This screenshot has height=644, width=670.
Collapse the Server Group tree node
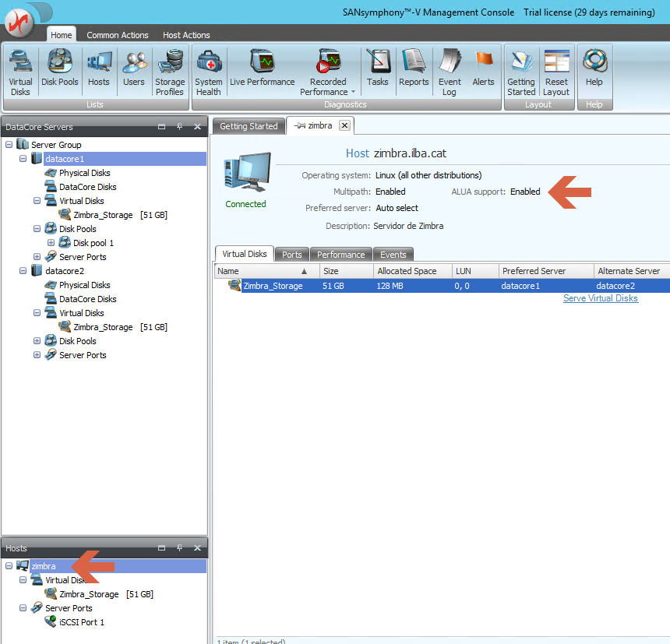click(x=9, y=145)
